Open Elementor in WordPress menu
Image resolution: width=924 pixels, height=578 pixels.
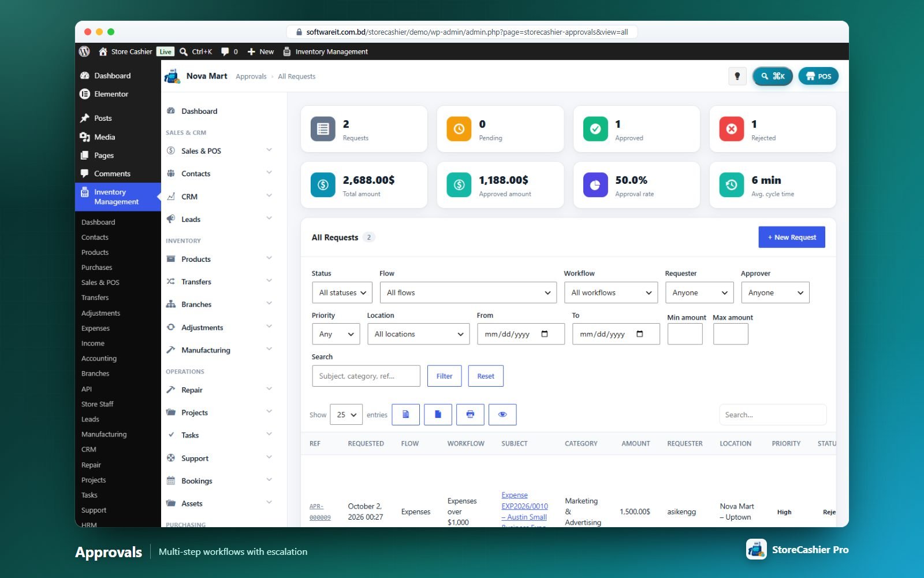[x=111, y=94]
